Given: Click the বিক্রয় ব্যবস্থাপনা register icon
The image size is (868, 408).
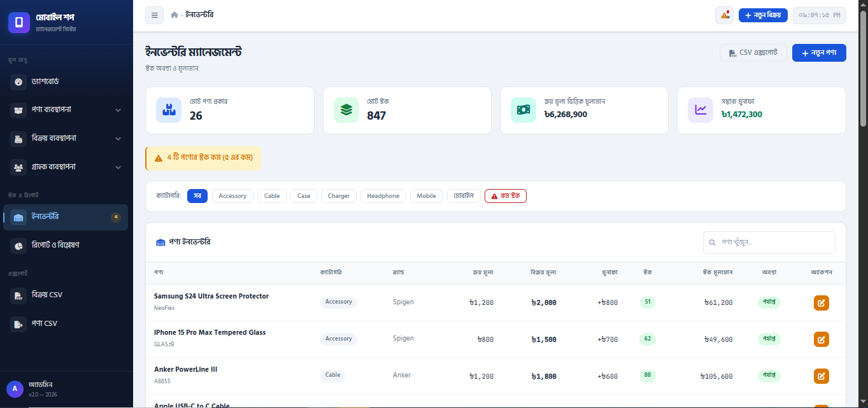Looking at the screenshot, I should click(x=18, y=138).
